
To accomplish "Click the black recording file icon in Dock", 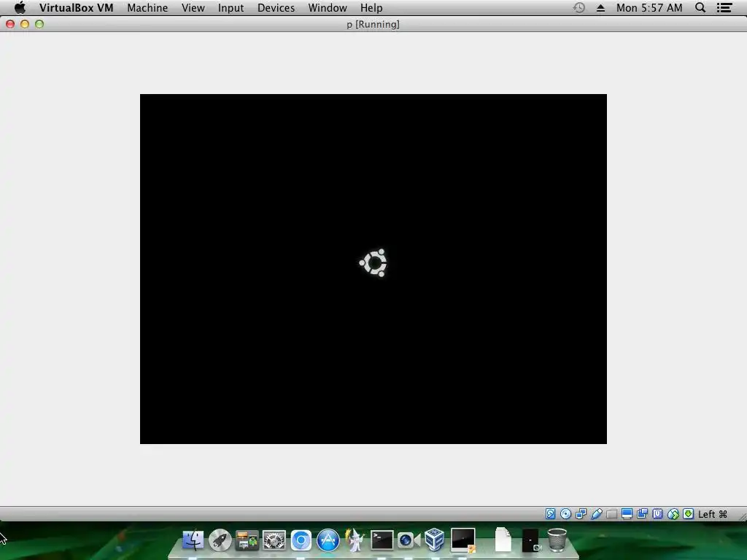I will tap(530, 540).
